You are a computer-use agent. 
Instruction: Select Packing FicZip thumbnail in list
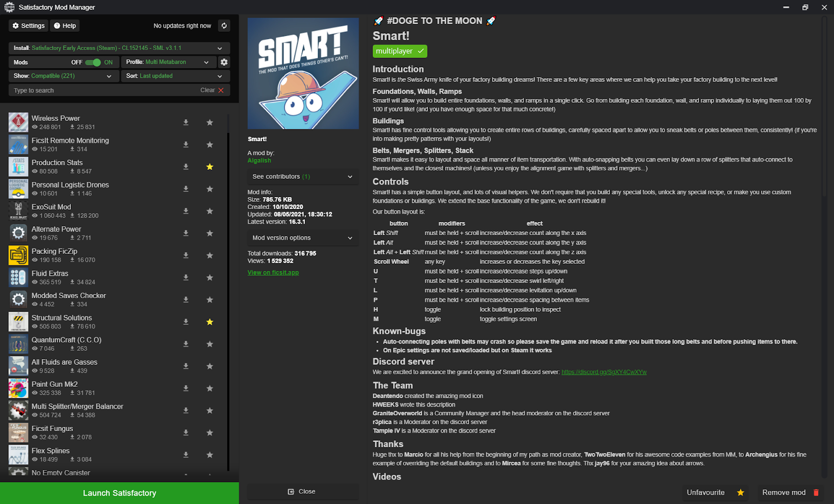pyautogui.click(x=18, y=255)
